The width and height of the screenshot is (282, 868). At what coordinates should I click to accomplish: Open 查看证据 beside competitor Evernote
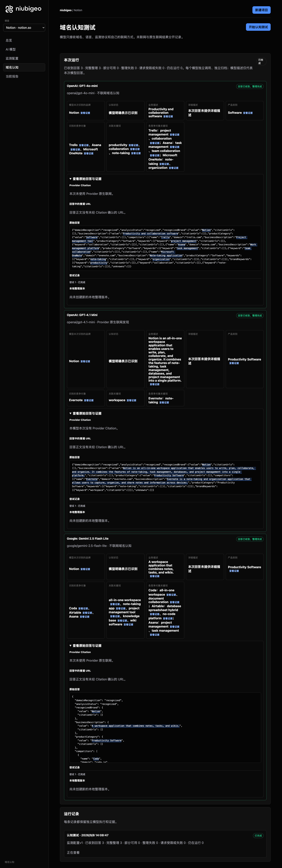tap(89, 400)
